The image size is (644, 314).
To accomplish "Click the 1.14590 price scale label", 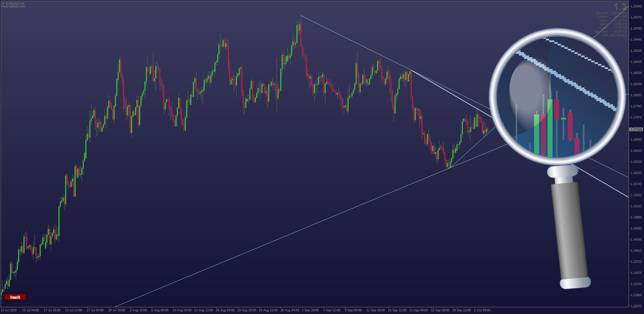I will [x=636, y=229].
